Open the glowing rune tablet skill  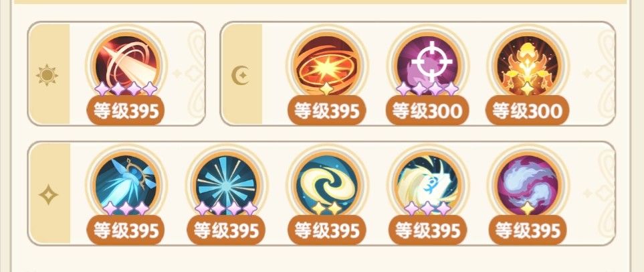point(427,186)
